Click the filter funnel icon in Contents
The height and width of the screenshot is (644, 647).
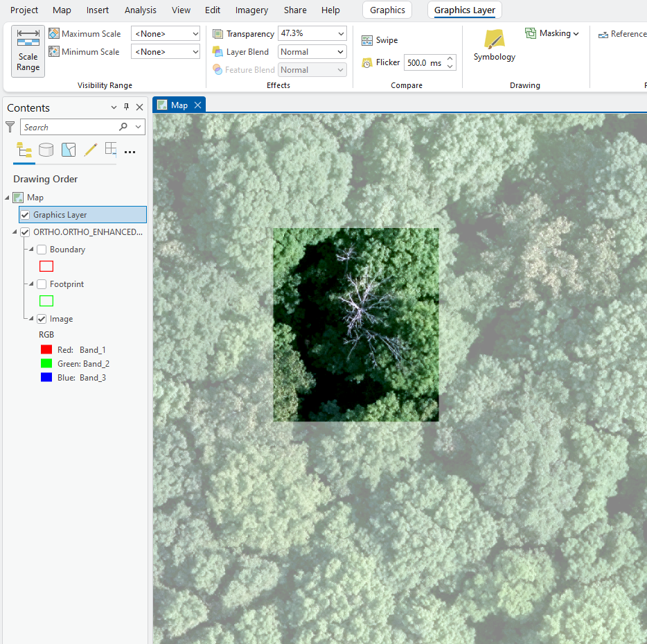[x=10, y=127]
